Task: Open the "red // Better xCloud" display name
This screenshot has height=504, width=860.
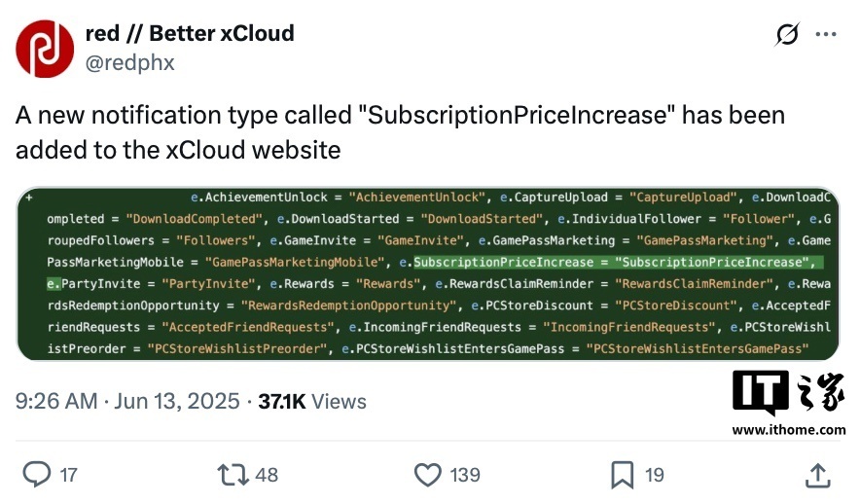Action: (x=190, y=34)
